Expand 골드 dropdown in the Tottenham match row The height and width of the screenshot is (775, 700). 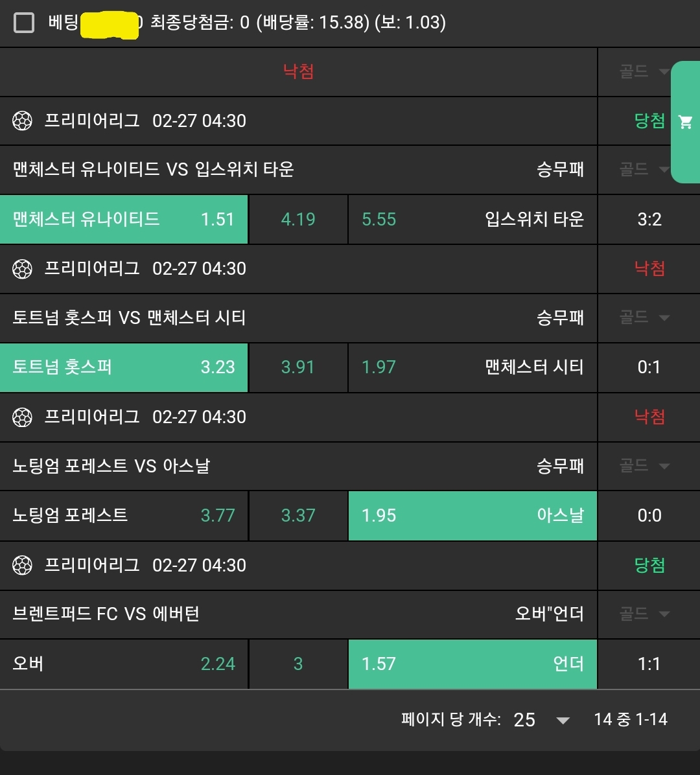click(x=644, y=318)
